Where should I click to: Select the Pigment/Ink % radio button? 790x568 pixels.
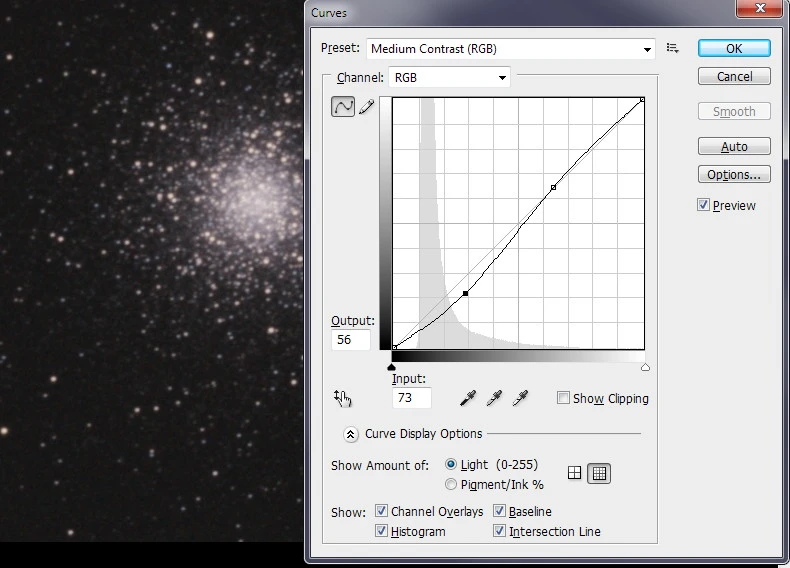click(x=451, y=484)
